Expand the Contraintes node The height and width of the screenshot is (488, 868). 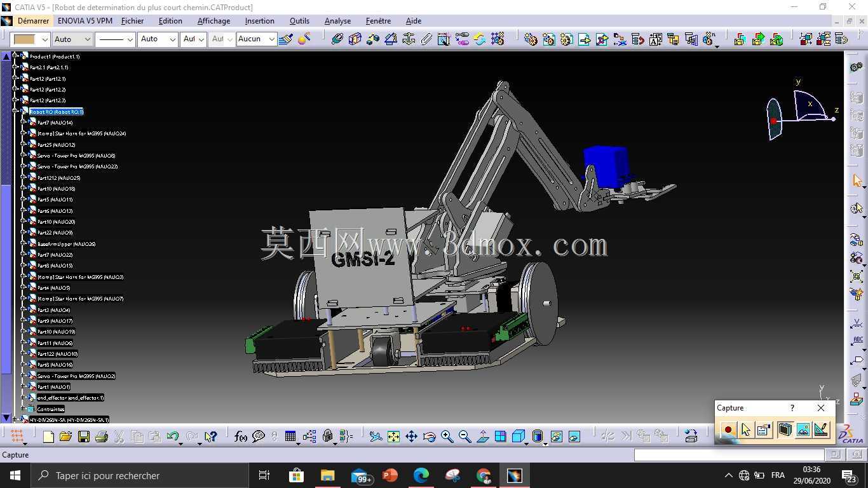[24, 409]
